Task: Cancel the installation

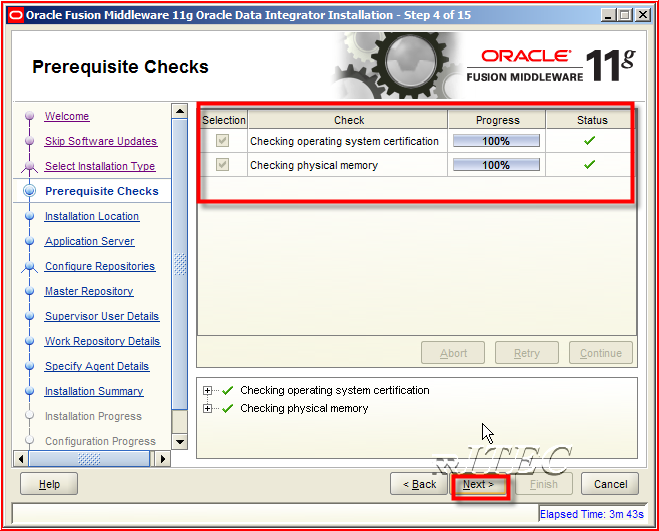Action: (x=610, y=484)
